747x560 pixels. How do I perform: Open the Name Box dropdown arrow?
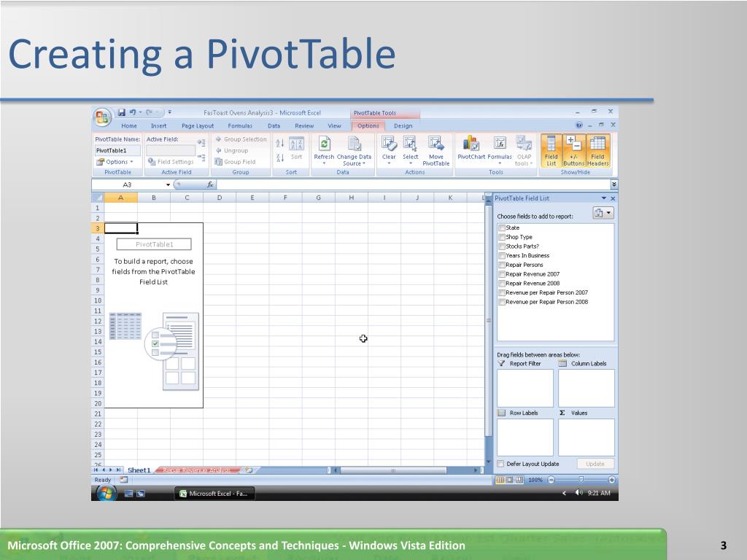[169, 184]
